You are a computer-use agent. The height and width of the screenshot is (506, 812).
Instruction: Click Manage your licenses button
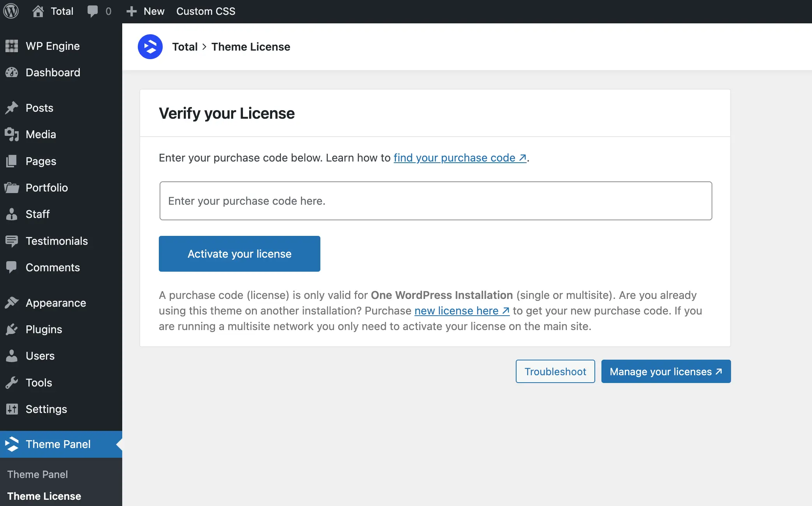[666, 371]
